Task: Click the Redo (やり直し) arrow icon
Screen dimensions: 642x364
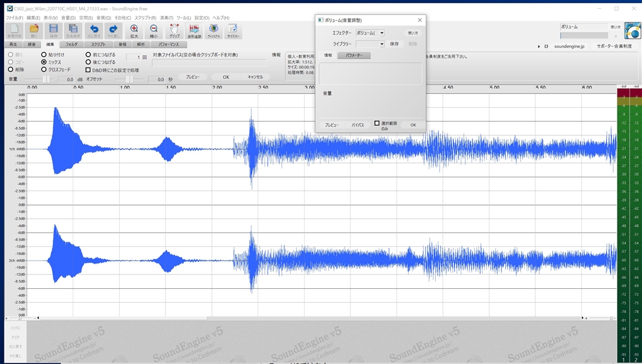Action: click(x=113, y=30)
